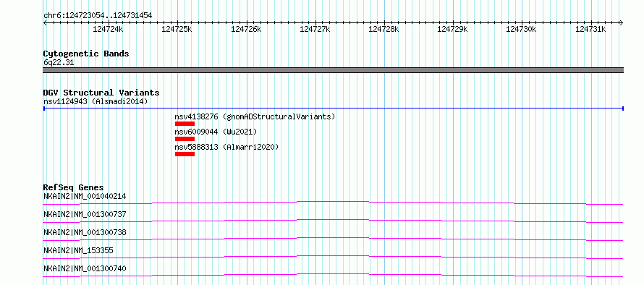Click the 124729k ruler tick label
644x285 pixels.
tap(452, 29)
